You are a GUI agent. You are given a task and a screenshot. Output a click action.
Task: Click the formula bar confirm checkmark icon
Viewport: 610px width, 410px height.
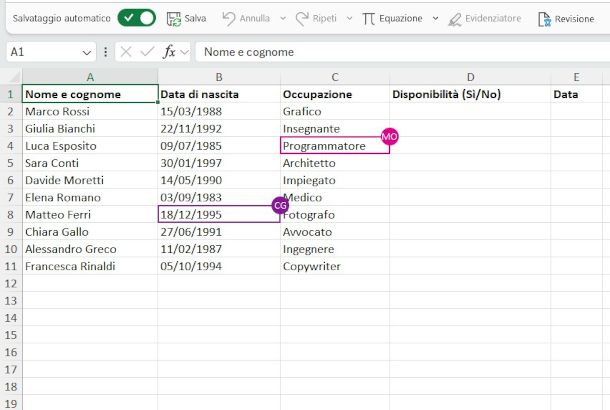(147, 52)
